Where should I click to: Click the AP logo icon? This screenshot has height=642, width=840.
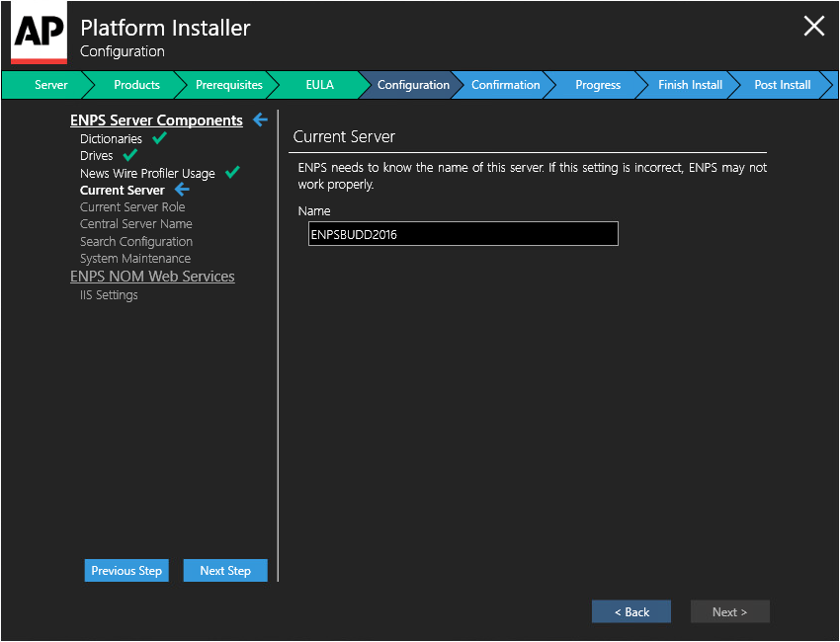coord(40,35)
